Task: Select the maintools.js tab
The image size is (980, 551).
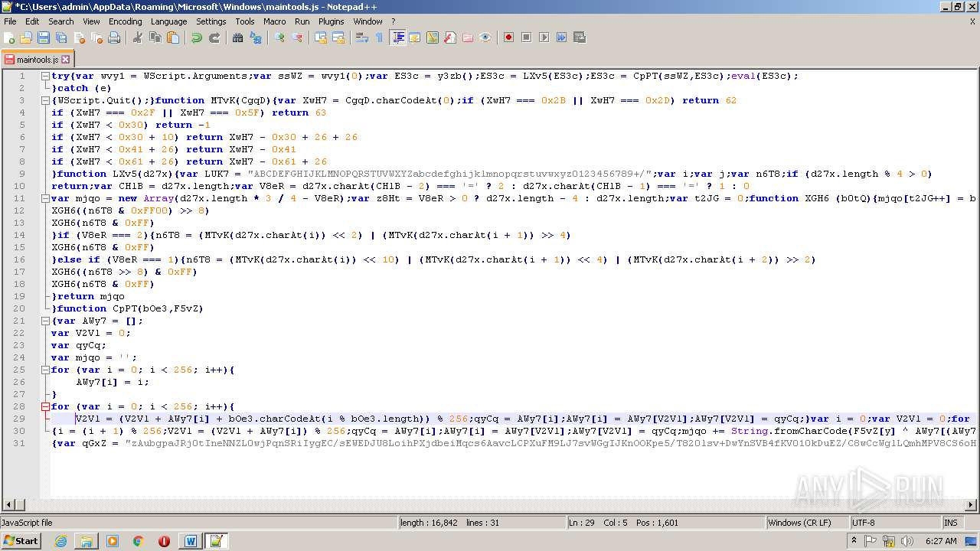Action: [37, 59]
